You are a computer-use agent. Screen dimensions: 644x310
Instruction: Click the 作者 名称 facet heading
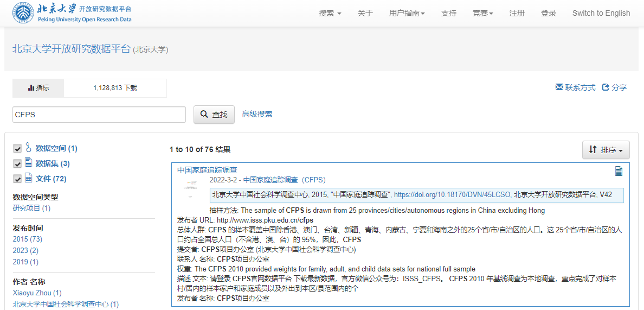pos(29,282)
